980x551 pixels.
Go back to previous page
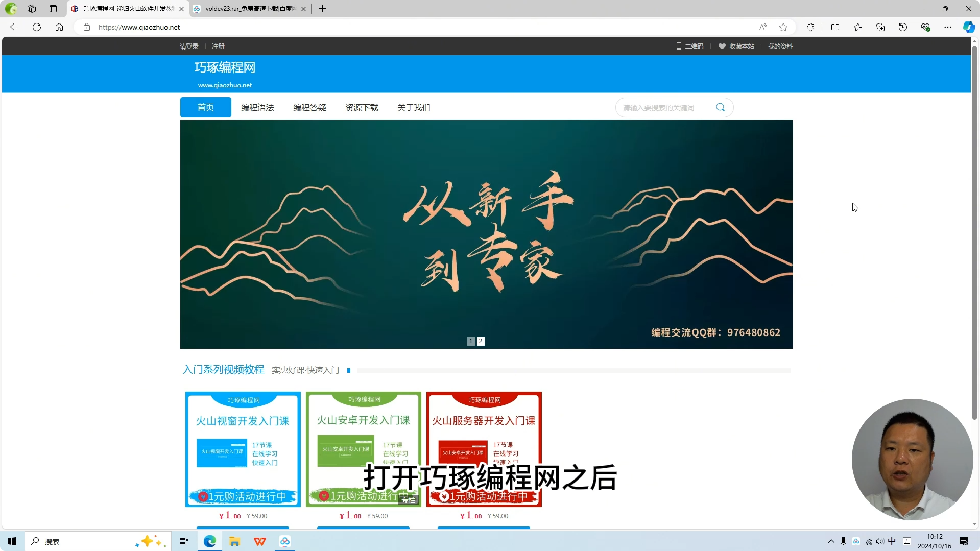click(14, 27)
